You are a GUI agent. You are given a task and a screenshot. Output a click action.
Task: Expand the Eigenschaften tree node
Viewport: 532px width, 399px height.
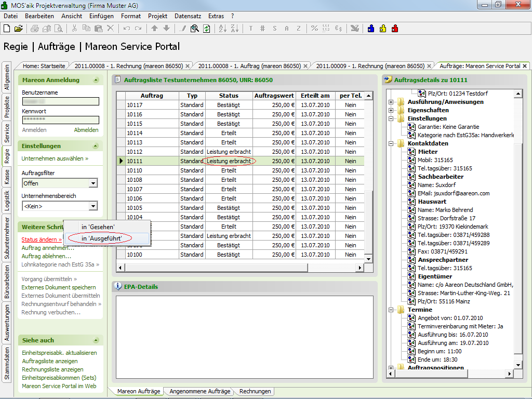391,110
